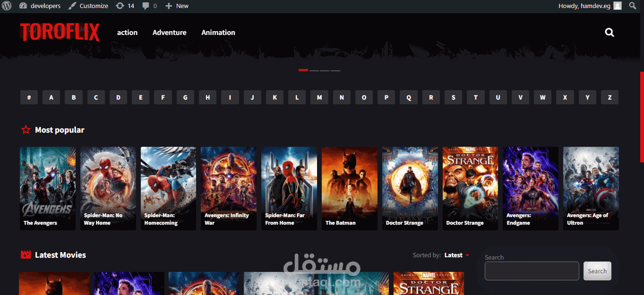Open The Batman movie poster

350,188
